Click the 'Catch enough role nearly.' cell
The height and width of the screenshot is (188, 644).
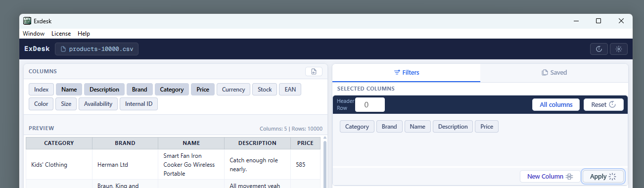click(x=257, y=164)
